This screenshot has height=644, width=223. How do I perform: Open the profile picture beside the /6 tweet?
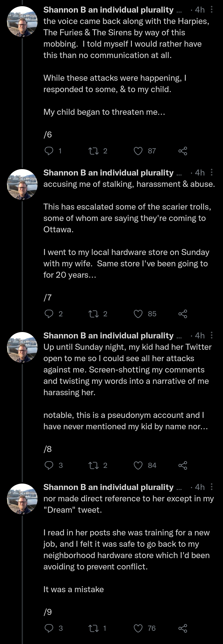(22, 21)
